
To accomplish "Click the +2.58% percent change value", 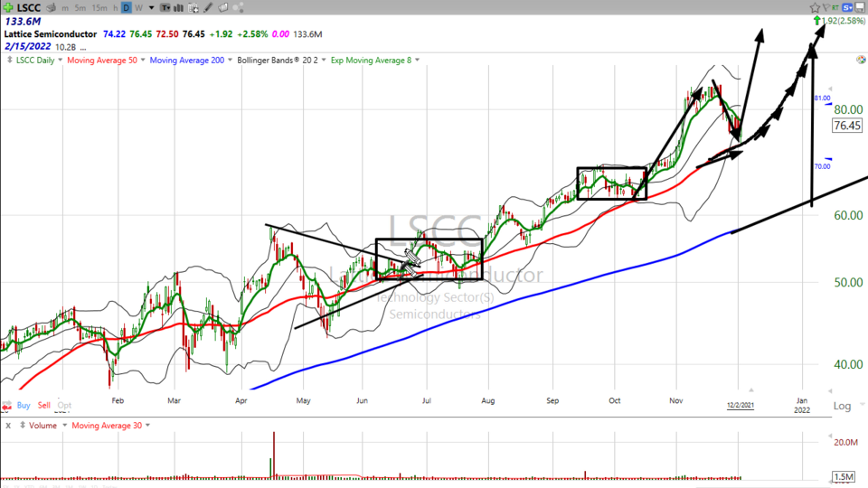I will coord(252,33).
